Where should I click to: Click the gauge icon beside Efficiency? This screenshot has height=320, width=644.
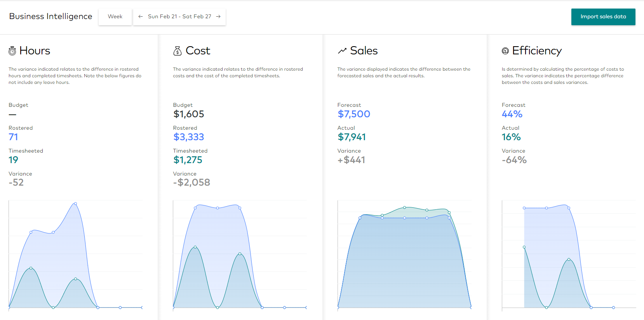pyautogui.click(x=505, y=51)
